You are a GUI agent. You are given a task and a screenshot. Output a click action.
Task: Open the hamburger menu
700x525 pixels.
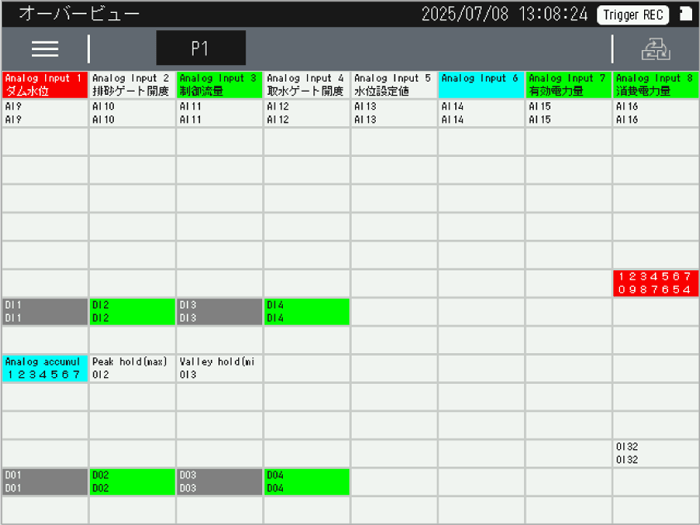pyautogui.click(x=45, y=49)
